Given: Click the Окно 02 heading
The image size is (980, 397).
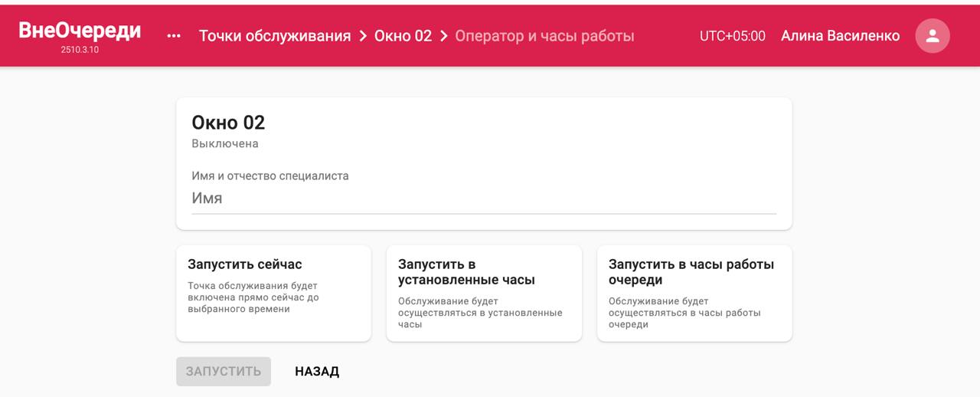Looking at the screenshot, I should (x=228, y=123).
